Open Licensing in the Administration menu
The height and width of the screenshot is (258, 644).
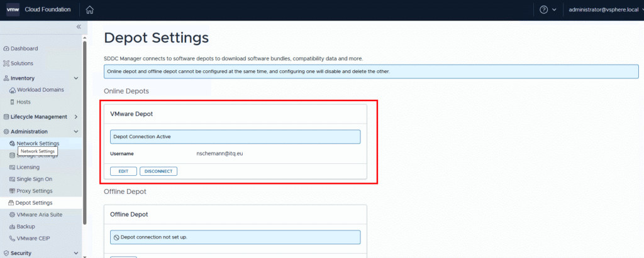pos(28,168)
